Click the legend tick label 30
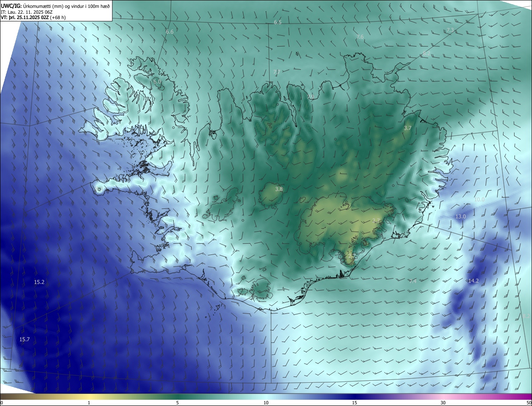532x406 pixels. [x=443, y=403]
